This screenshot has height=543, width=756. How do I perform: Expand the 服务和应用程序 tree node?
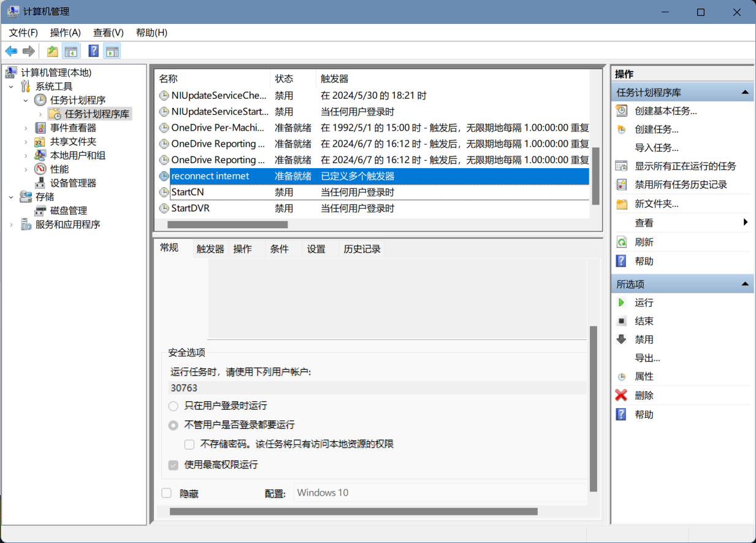click(x=11, y=225)
